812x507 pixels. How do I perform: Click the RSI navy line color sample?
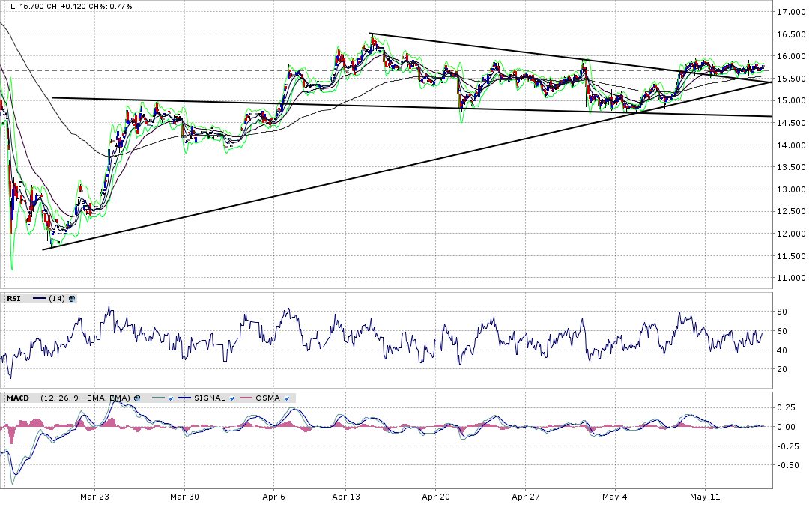[39, 299]
